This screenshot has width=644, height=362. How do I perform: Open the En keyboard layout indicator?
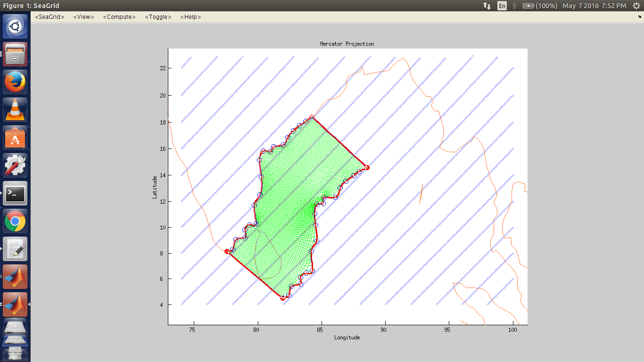[x=502, y=6]
